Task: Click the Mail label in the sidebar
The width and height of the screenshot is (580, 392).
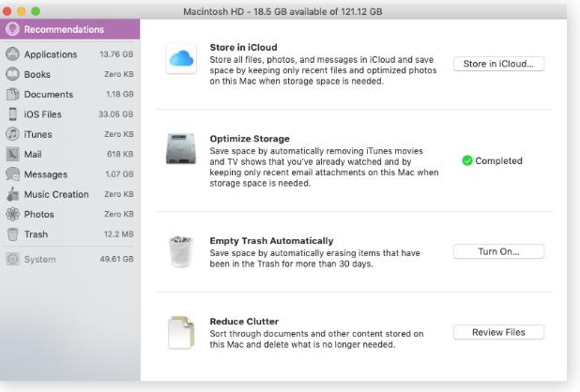Action: (x=33, y=154)
